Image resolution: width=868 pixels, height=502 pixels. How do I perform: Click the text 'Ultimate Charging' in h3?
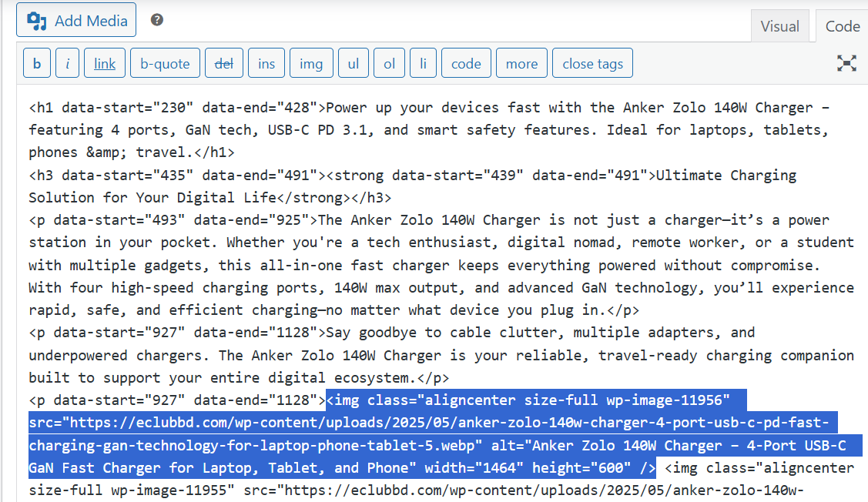[726, 175]
